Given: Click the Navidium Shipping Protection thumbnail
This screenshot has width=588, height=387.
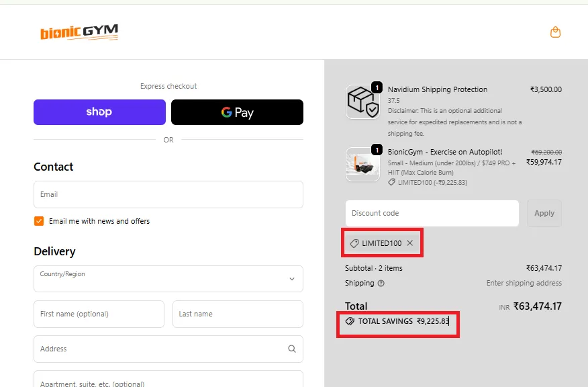Looking at the screenshot, I should 362,102.
